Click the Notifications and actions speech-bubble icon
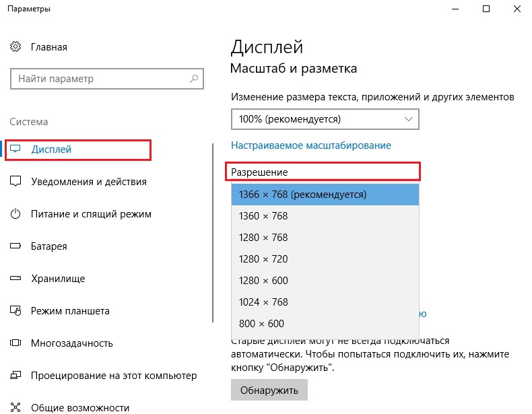 coord(15,181)
